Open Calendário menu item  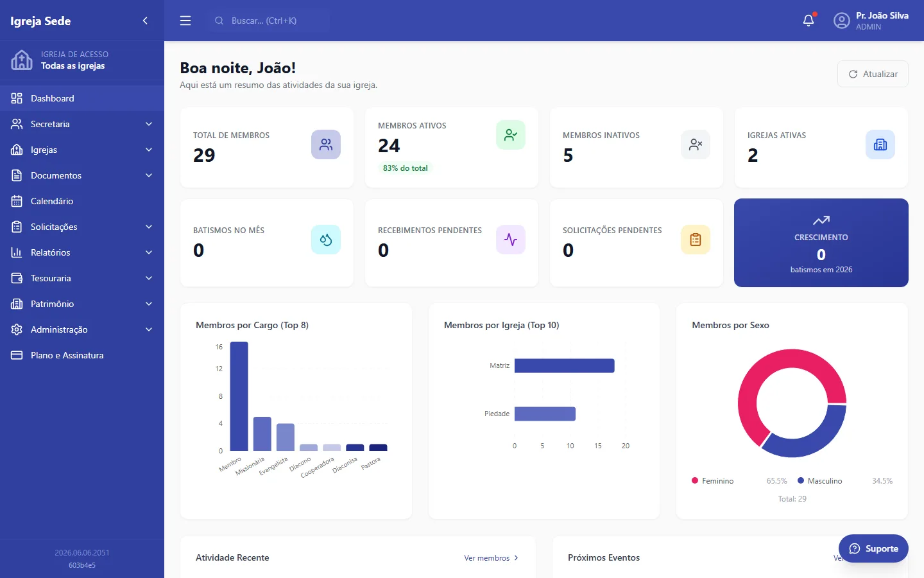coord(82,201)
